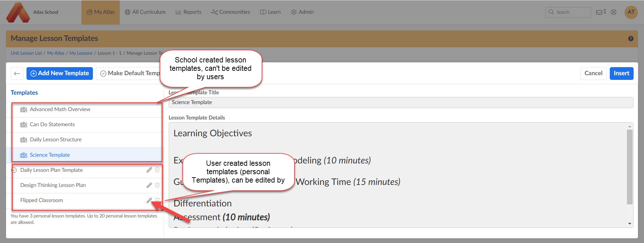This screenshot has height=243, width=644.
Task: Open the AT user avatar menu
Action: click(631, 12)
